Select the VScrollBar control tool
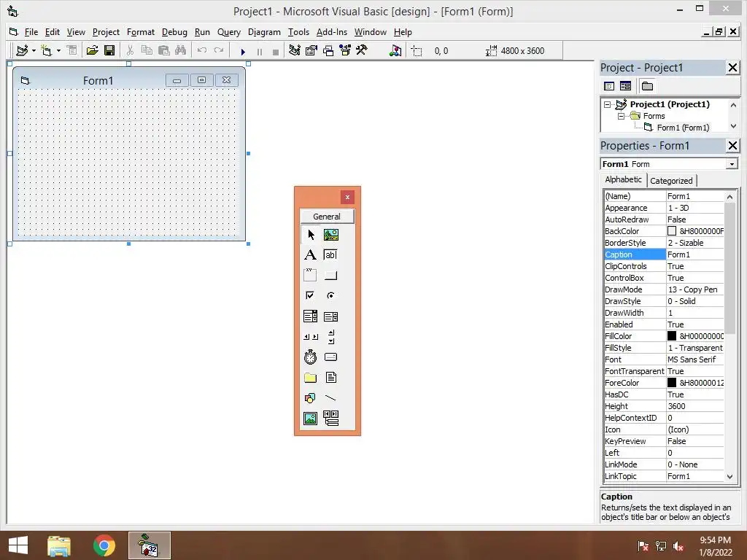Viewport: 747px width, 560px height. (330, 337)
